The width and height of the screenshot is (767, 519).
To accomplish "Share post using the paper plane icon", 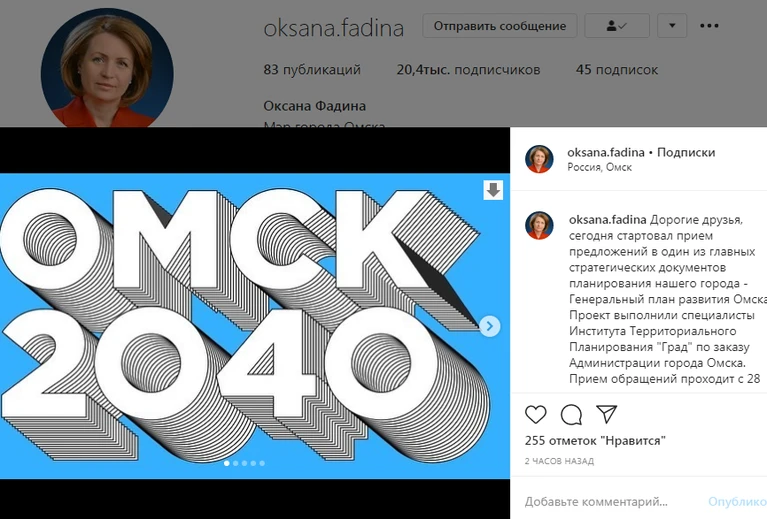I will click(x=607, y=414).
